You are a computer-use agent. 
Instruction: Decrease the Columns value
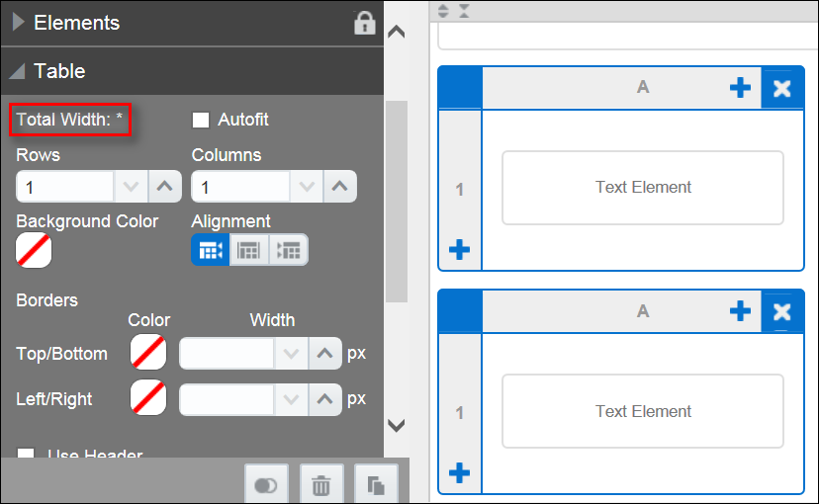(x=307, y=186)
